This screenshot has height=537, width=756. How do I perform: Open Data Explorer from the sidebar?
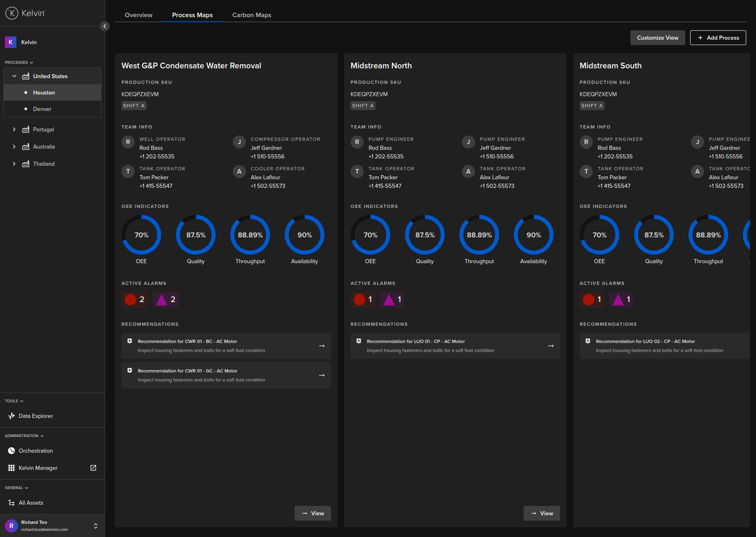pos(36,416)
